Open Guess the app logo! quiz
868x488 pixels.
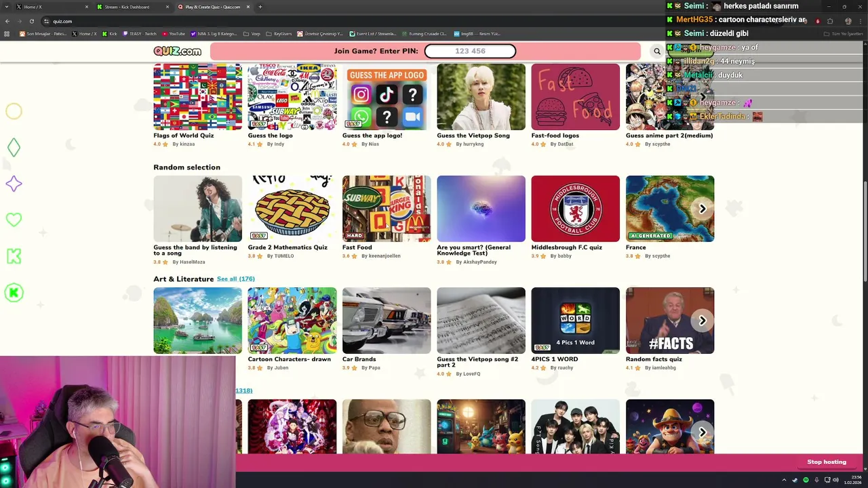[x=387, y=97]
